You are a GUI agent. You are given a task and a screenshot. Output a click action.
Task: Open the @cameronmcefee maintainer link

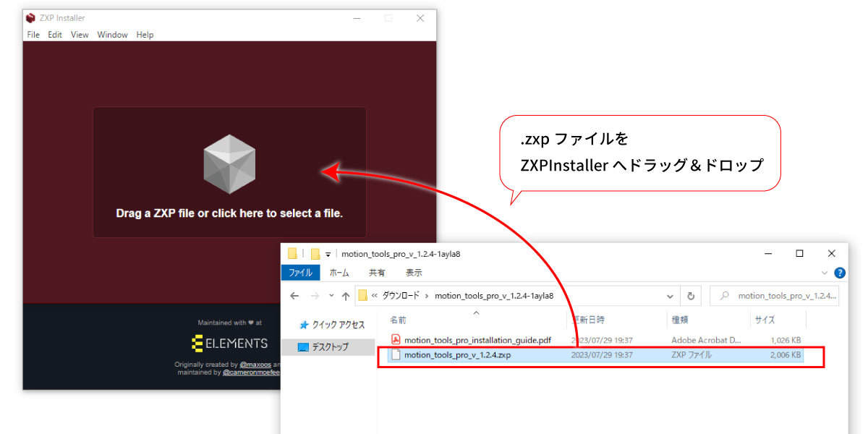[x=251, y=373]
